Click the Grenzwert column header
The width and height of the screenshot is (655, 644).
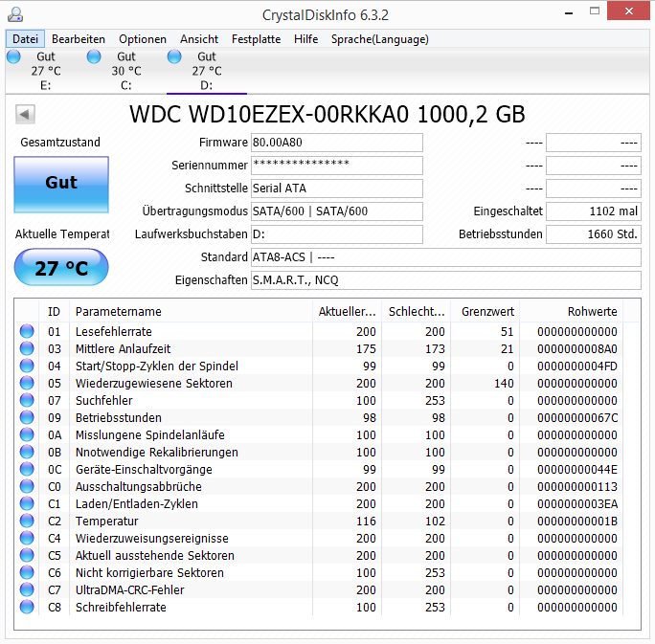[485, 311]
